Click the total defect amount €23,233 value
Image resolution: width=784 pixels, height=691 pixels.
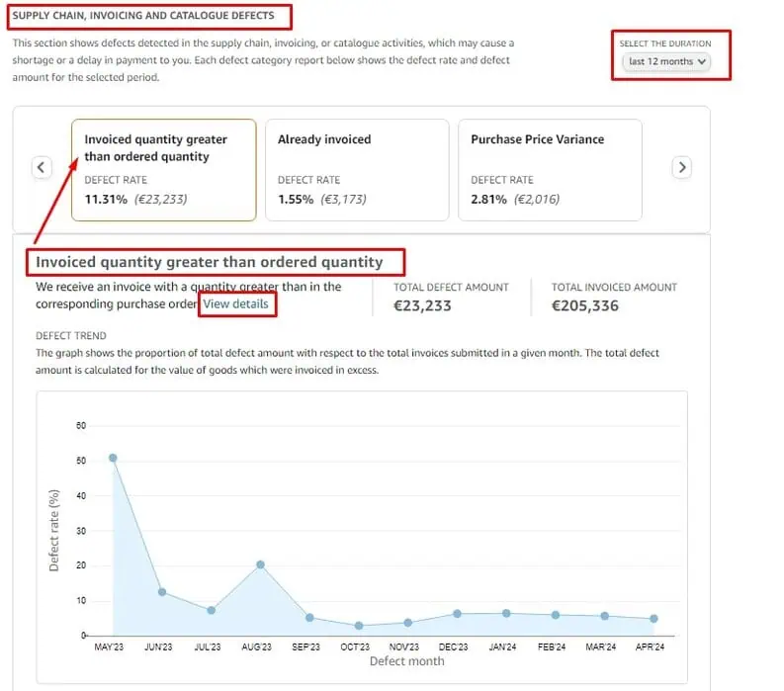point(422,305)
